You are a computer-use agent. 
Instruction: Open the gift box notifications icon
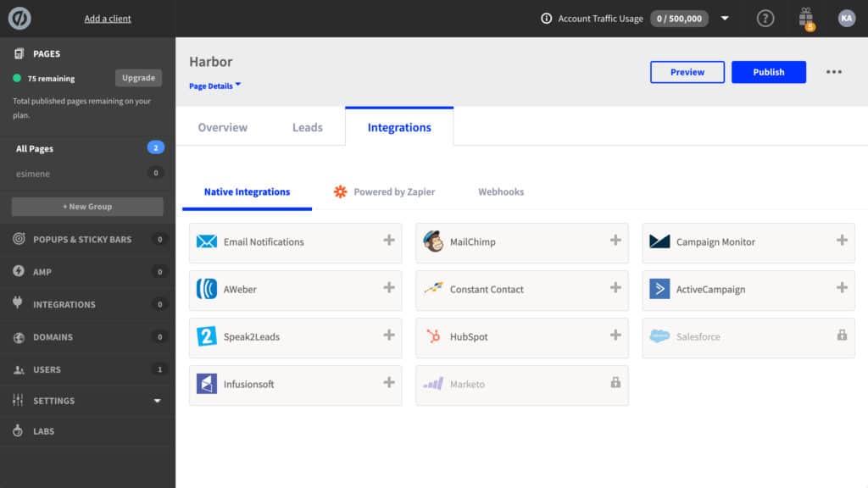[806, 19]
